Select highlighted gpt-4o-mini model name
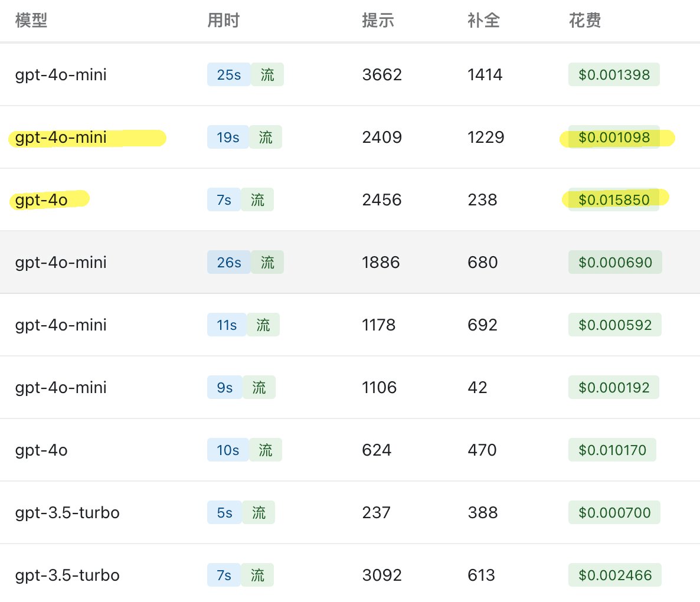The height and width of the screenshot is (602, 700). pos(61,137)
